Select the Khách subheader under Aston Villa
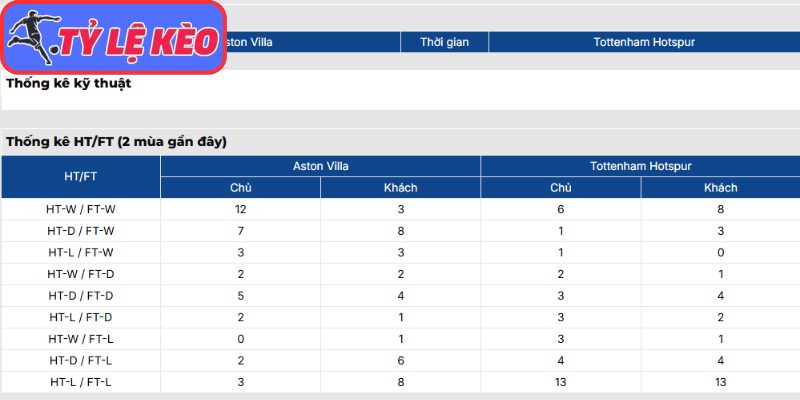 [x=401, y=188]
